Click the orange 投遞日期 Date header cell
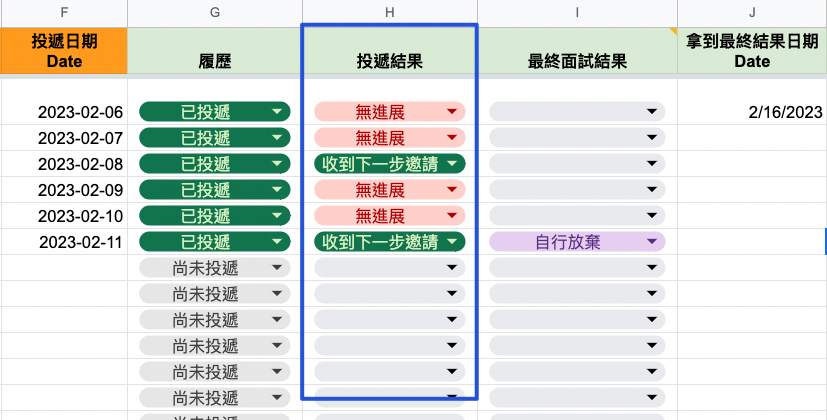The image size is (827, 420). (x=64, y=51)
